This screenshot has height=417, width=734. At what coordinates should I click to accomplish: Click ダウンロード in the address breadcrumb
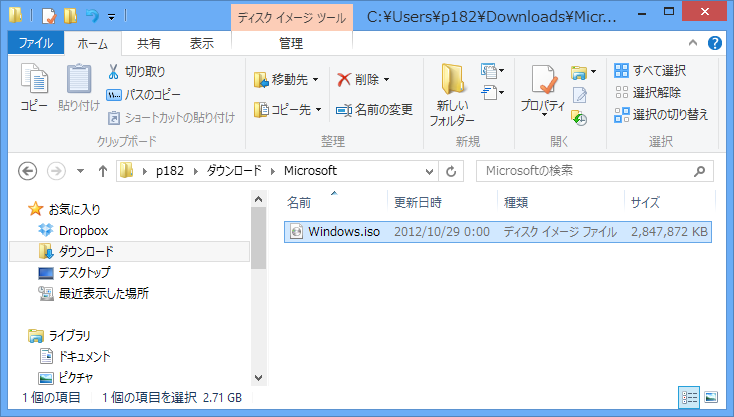click(234, 171)
